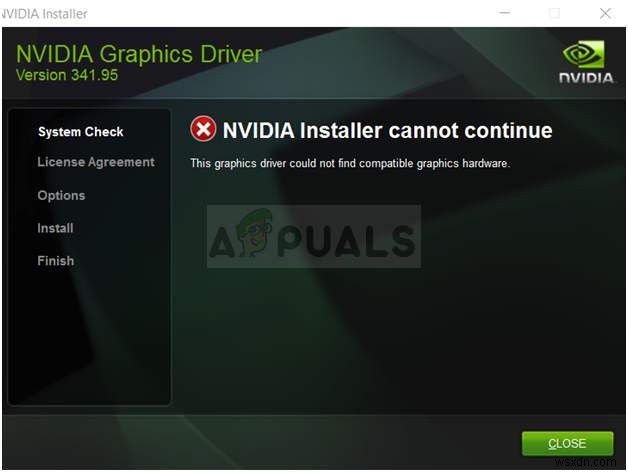Screen dimensions: 628x472
Task: Close the NVIDIA Installer window
Action: click(605, 13)
